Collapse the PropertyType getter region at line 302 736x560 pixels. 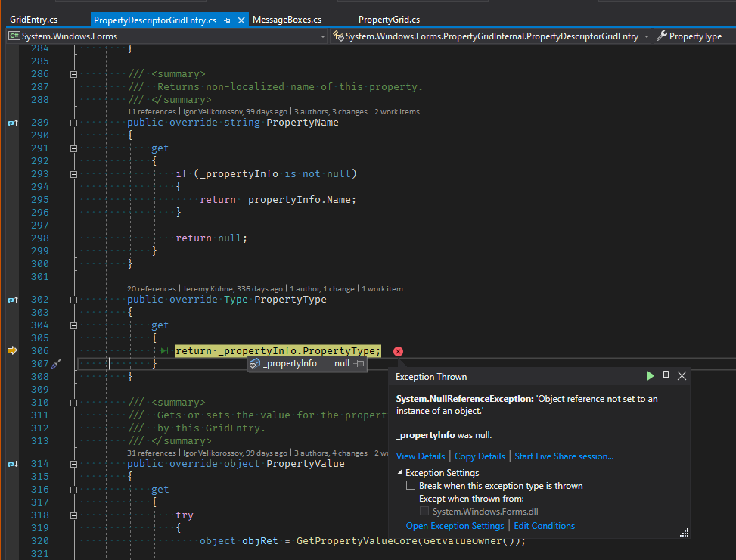[x=73, y=299]
